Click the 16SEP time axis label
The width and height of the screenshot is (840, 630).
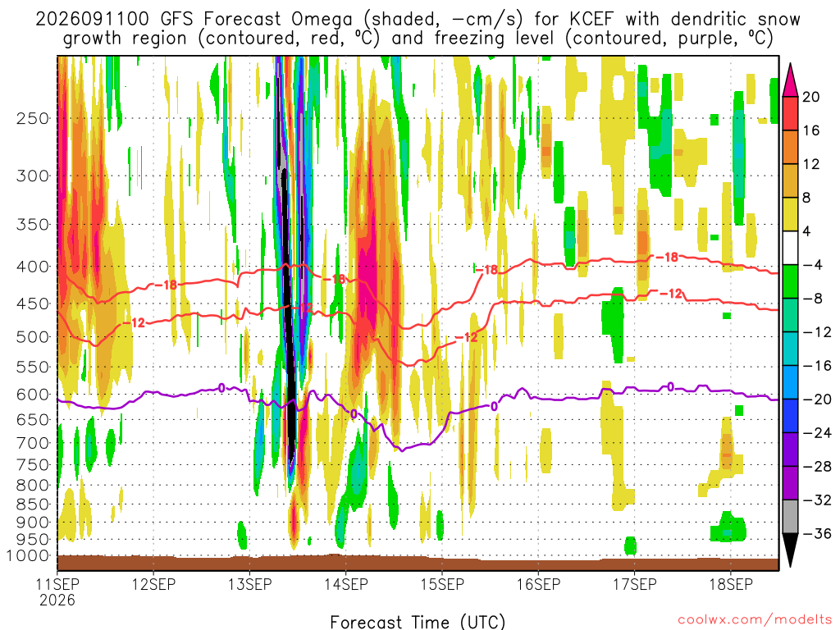(x=538, y=584)
